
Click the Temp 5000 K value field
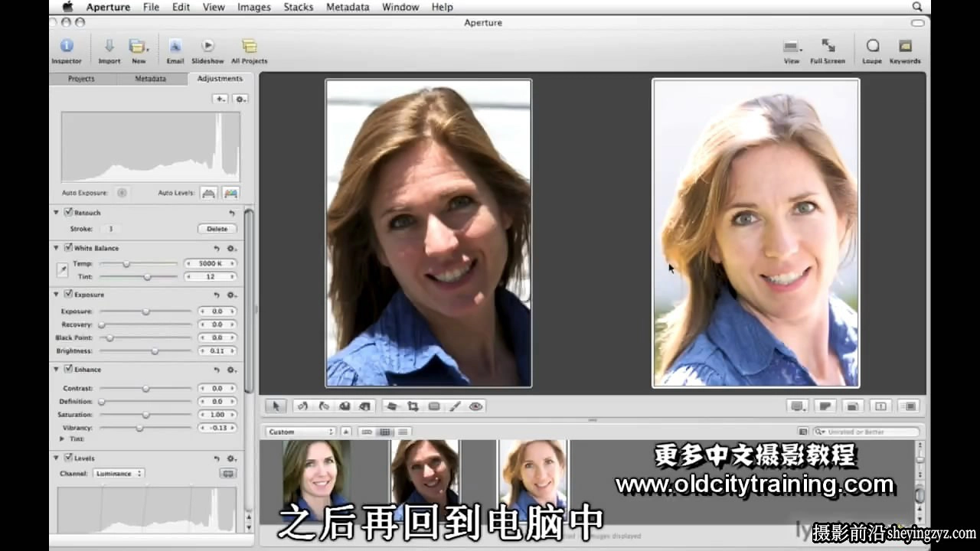tap(211, 264)
